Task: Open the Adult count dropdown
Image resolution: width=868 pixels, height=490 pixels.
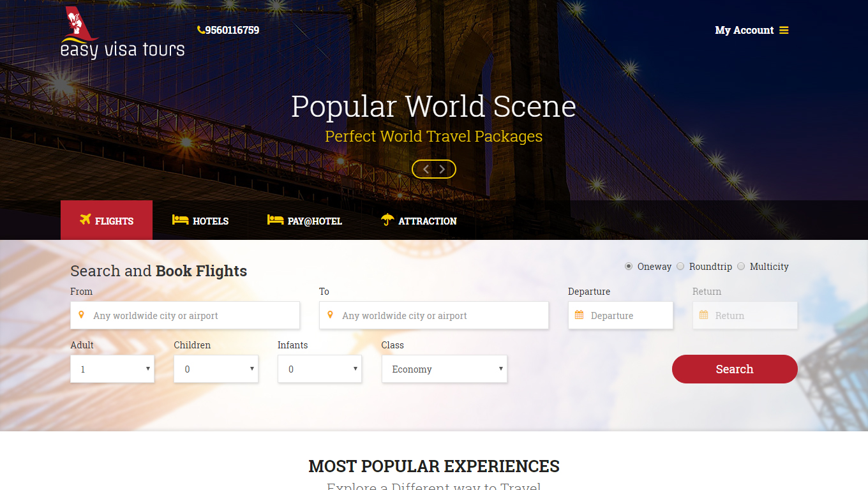Action: 112,369
